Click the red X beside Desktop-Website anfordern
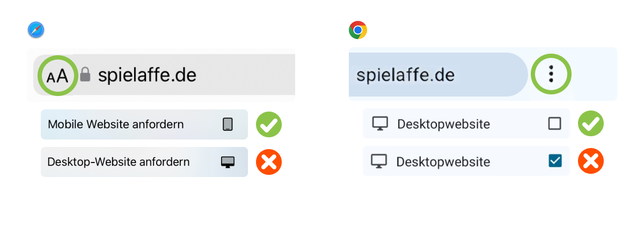 click(x=269, y=162)
